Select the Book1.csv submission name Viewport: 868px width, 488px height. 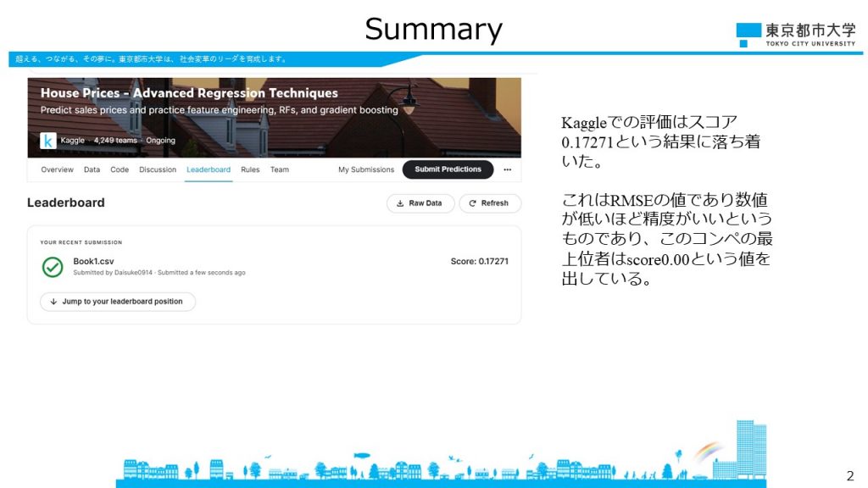tap(93, 261)
